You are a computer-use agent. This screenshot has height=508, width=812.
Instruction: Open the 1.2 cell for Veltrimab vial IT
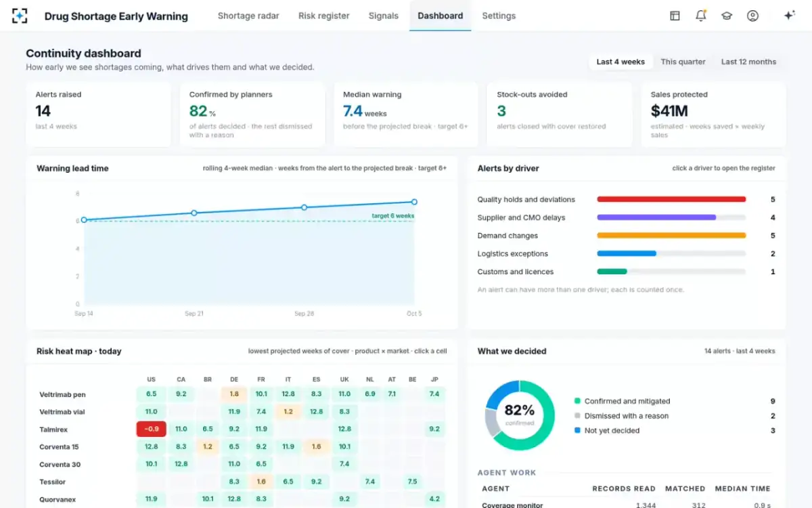click(x=288, y=411)
